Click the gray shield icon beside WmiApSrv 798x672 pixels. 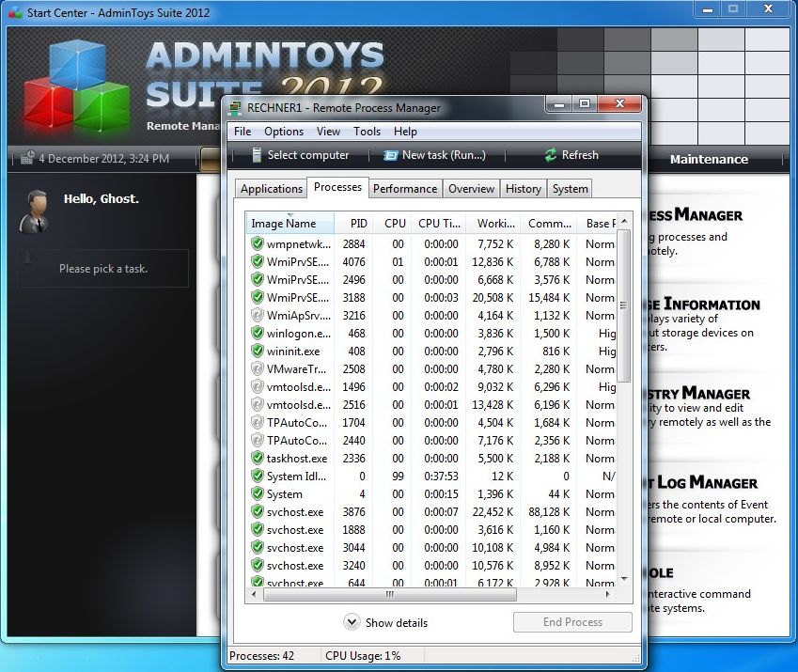click(x=258, y=315)
